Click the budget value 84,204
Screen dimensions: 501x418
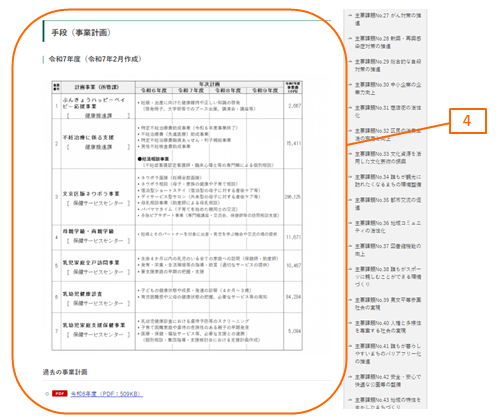(x=293, y=297)
